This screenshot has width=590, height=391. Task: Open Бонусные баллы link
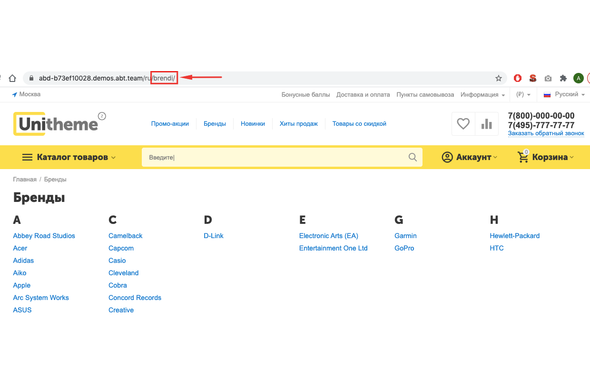pyautogui.click(x=306, y=94)
